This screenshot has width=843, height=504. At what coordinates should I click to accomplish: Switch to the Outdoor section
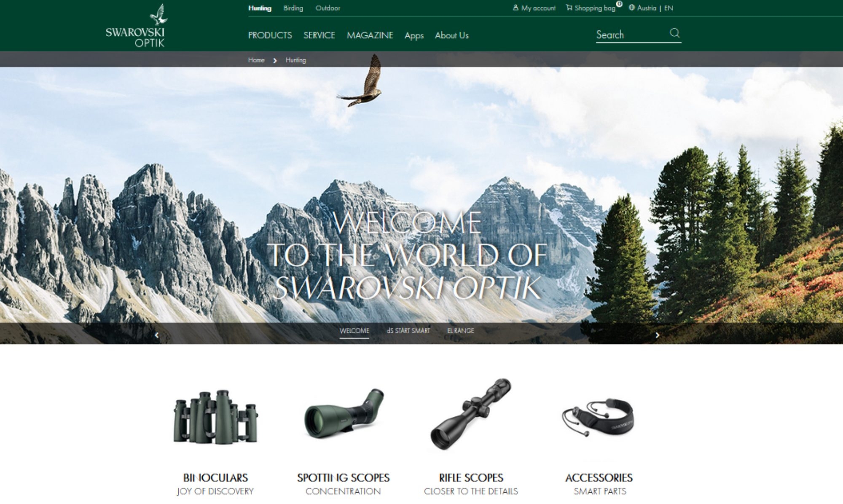(328, 8)
